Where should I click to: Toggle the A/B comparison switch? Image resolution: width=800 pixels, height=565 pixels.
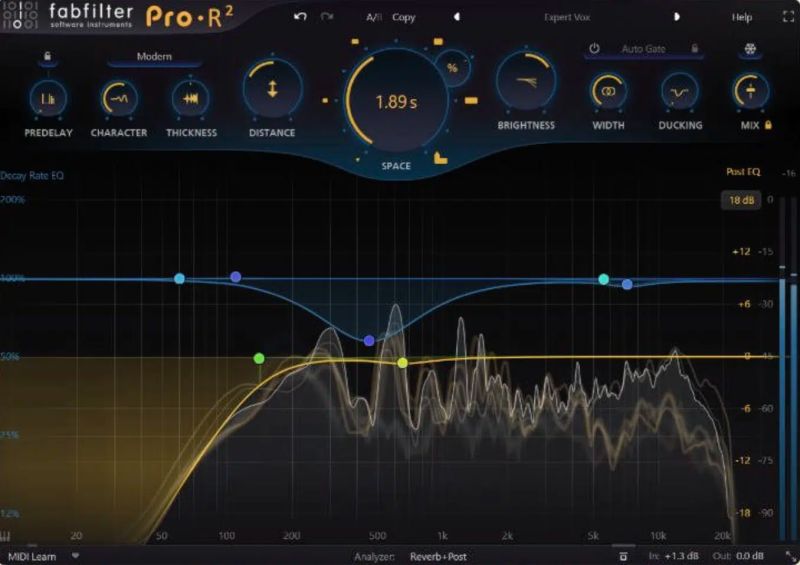tap(374, 17)
